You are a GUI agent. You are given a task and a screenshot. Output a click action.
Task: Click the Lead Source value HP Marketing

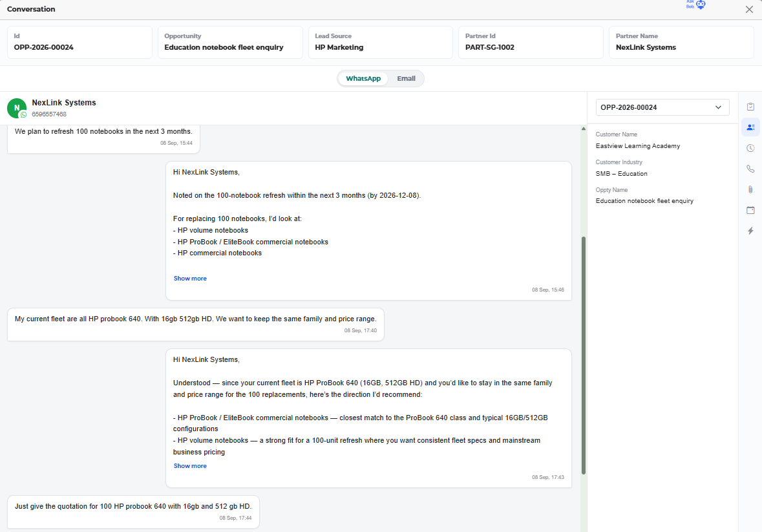[339, 47]
